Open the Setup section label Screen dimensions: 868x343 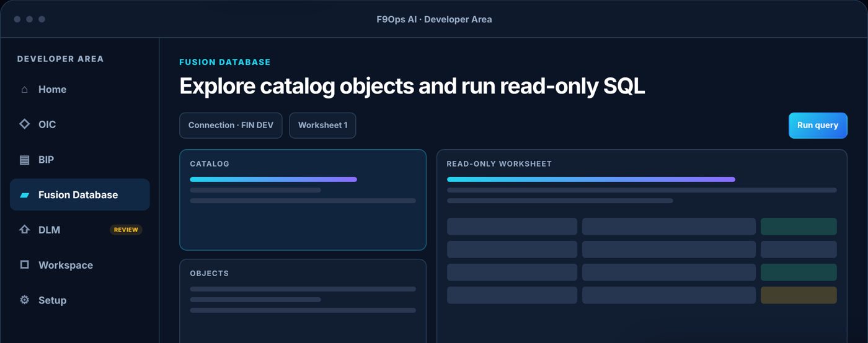point(52,300)
